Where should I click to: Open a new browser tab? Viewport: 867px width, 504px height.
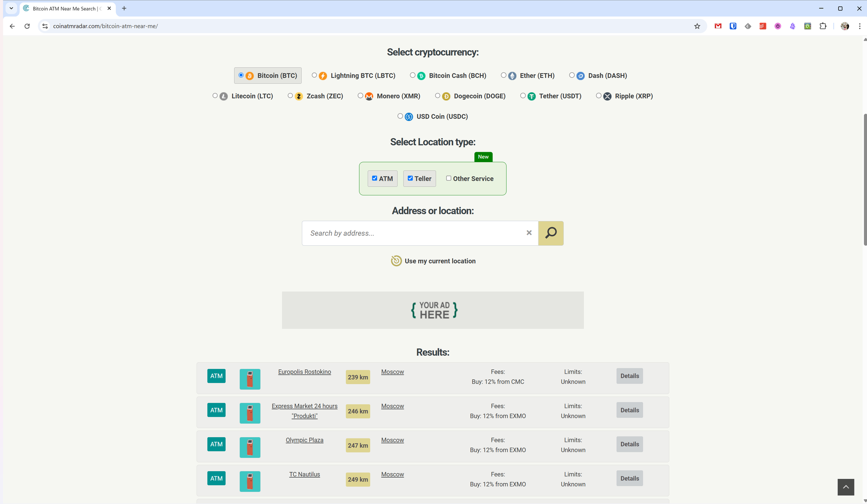click(x=124, y=8)
